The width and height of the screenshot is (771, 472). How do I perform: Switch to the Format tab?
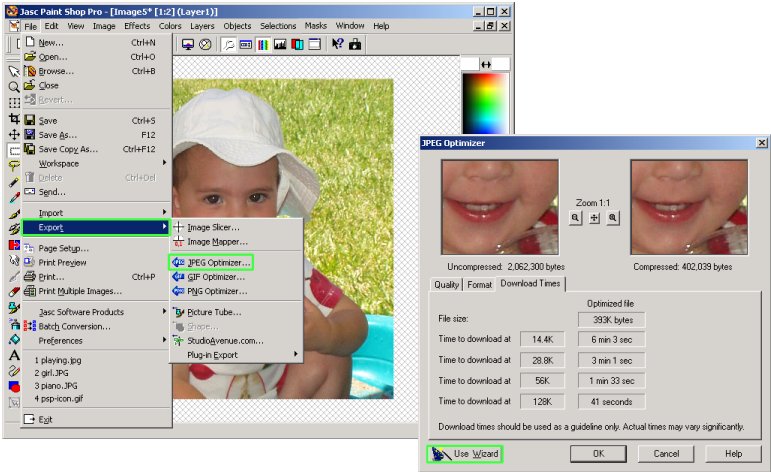pos(479,285)
